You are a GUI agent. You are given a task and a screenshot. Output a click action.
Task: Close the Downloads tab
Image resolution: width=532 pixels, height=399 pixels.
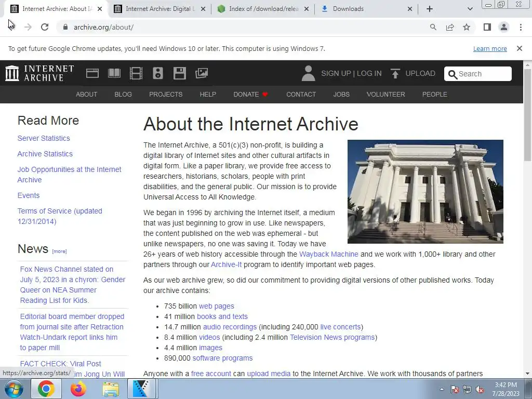[x=410, y=9]
